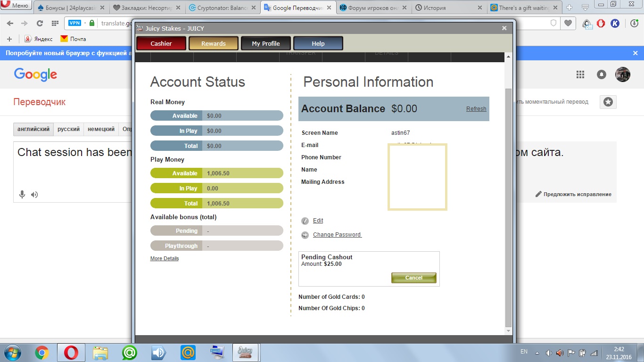The width and height of the screenshot is (644, 362).
Task: Open the Google apps grid icon
Action: pyautogui.click(x=580, y=74)
